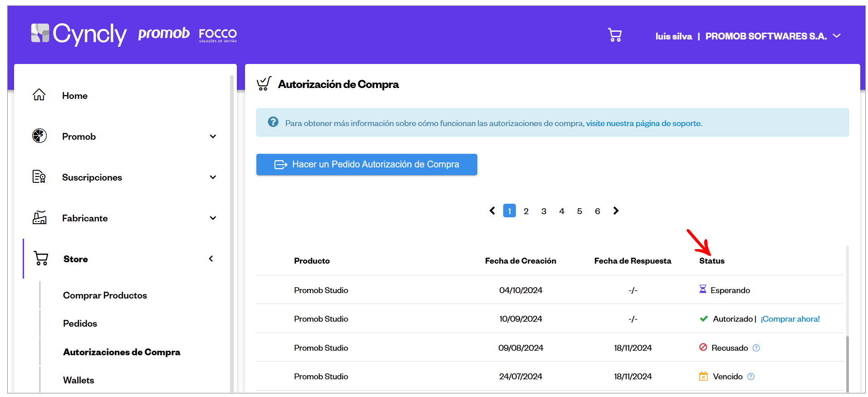Click the table's vertical scrollbar thumb
The width and height of the screenshot is (868, 397).
pyautogui.click(x=847, y=364)
